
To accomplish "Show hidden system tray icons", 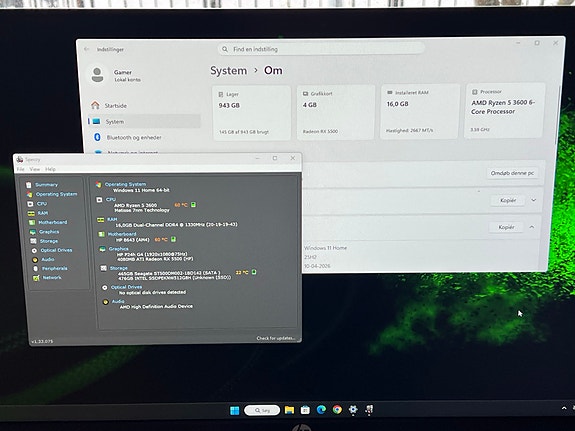I will (564, 408).
